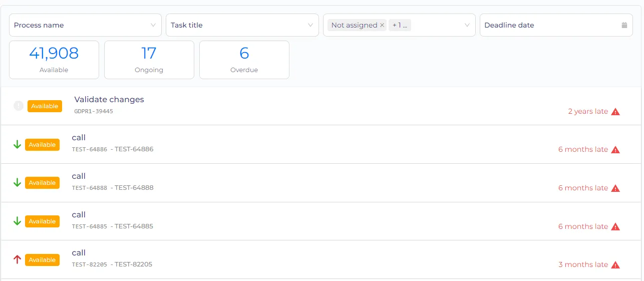Open the call task TEST-64885
Image resolution: width=644 pixels, height=281 pixels.
79,215
